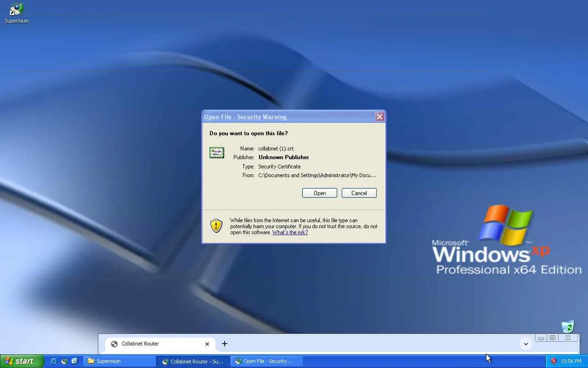Image resolution: width=588 pixels, height=368 pixels.
Task: Select the Supermium desktop shortcut icon
Action: click(x=17, y=12)
